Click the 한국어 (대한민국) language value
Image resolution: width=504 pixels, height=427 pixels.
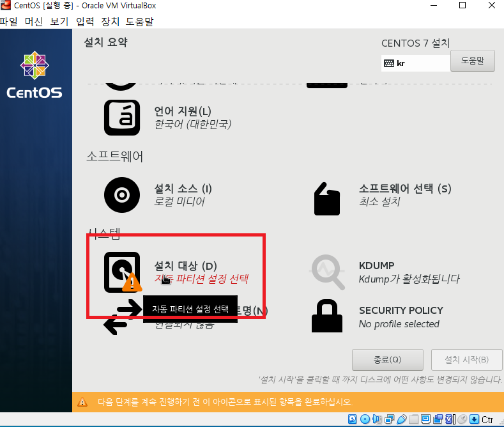pyautogui.click(x=193, y=125)
